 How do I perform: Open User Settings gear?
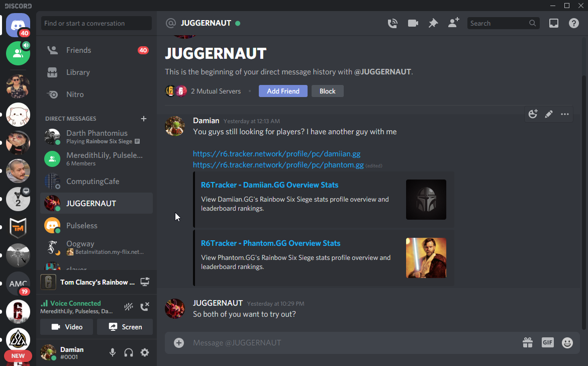pos(145,352)
